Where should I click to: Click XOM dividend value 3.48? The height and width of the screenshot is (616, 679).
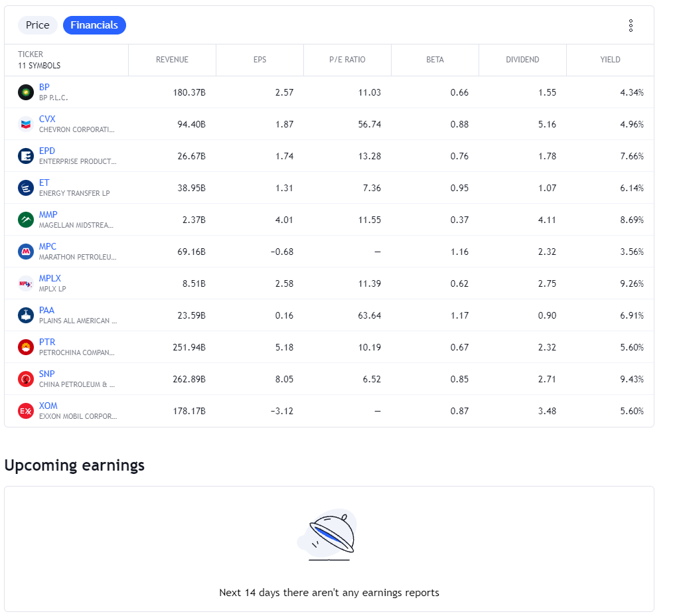point(547,411)
